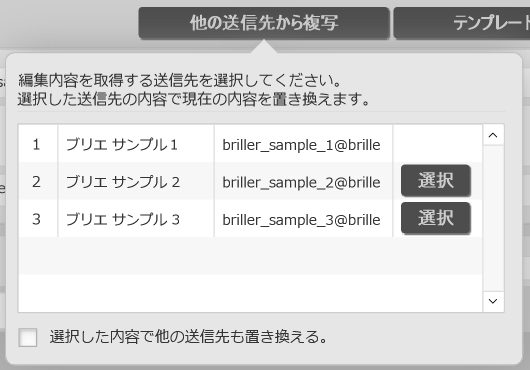Screen dimensions: 530x370
Task: Click the scroll up arrow in recipient list
Action: pyautogui.click(x=493, y=135)
